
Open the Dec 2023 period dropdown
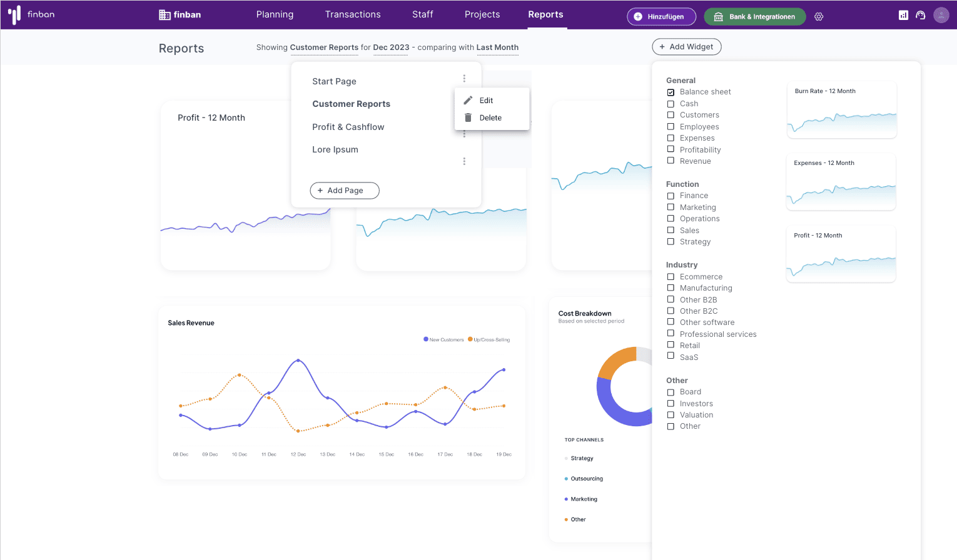point(391,47)
